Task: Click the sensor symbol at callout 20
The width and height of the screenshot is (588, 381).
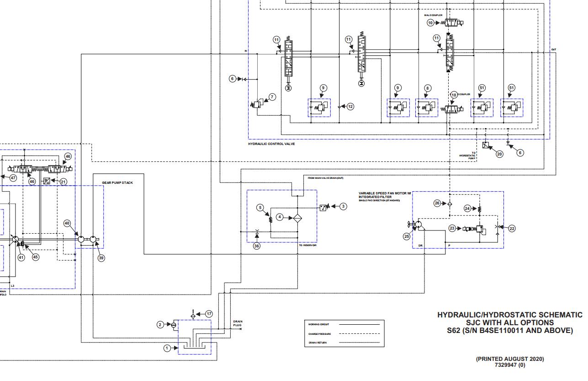Action: tap(485, 146)
